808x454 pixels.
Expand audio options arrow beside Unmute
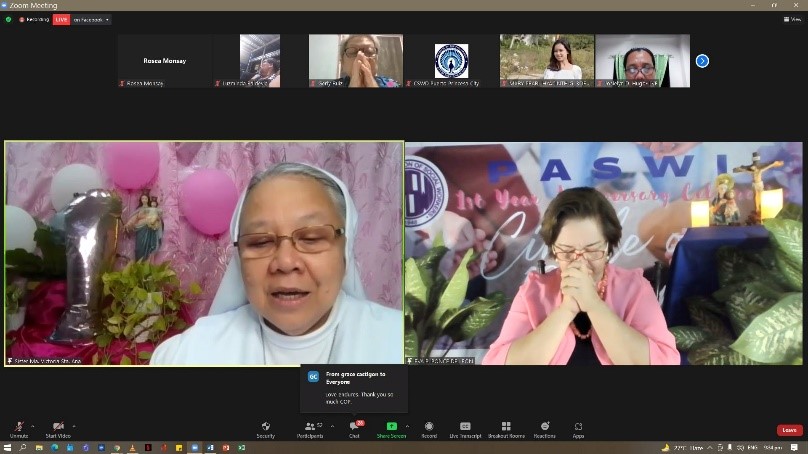tap(33, 425)
